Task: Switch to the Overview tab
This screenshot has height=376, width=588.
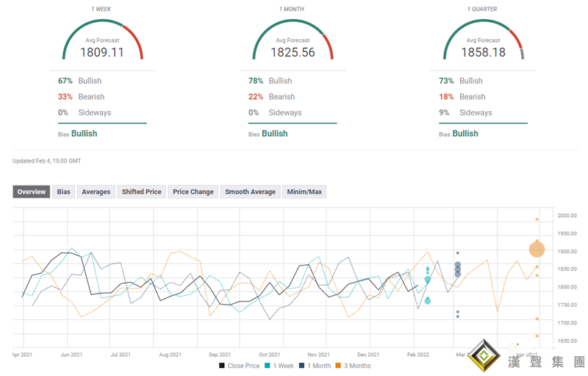Action: pyautogui.click(x=32, y=192)
